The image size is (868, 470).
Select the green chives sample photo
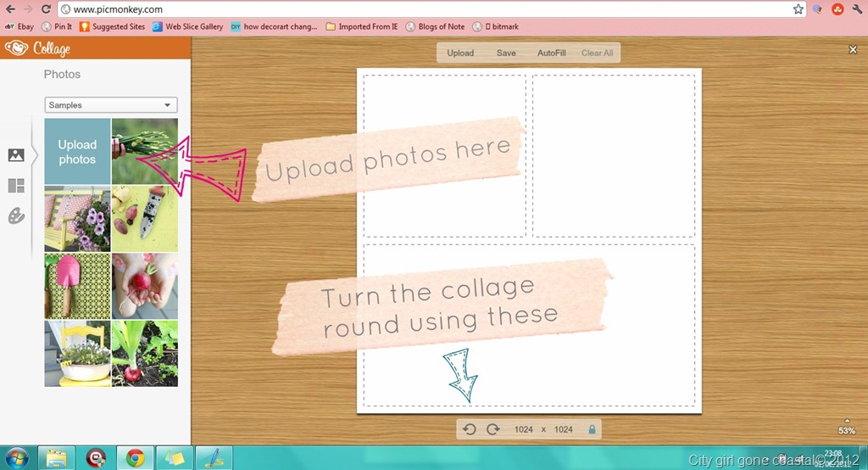pyautogui.click(x=145, y=151)
